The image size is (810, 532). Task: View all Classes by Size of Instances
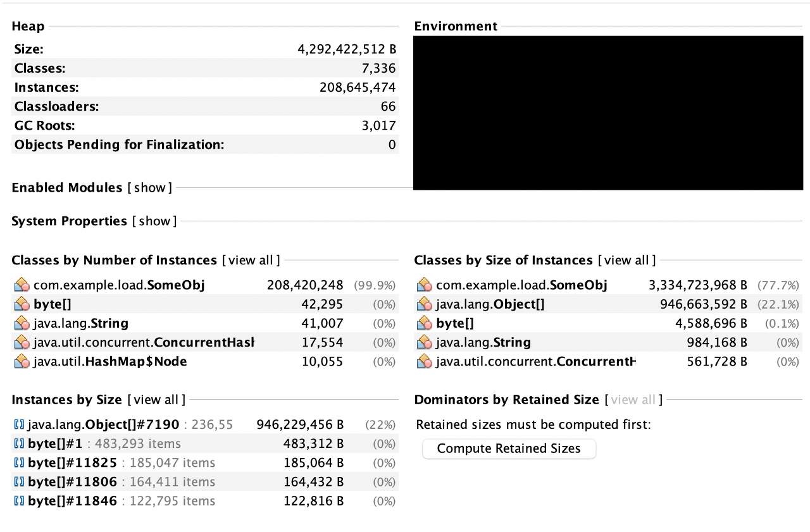point(626,261)
